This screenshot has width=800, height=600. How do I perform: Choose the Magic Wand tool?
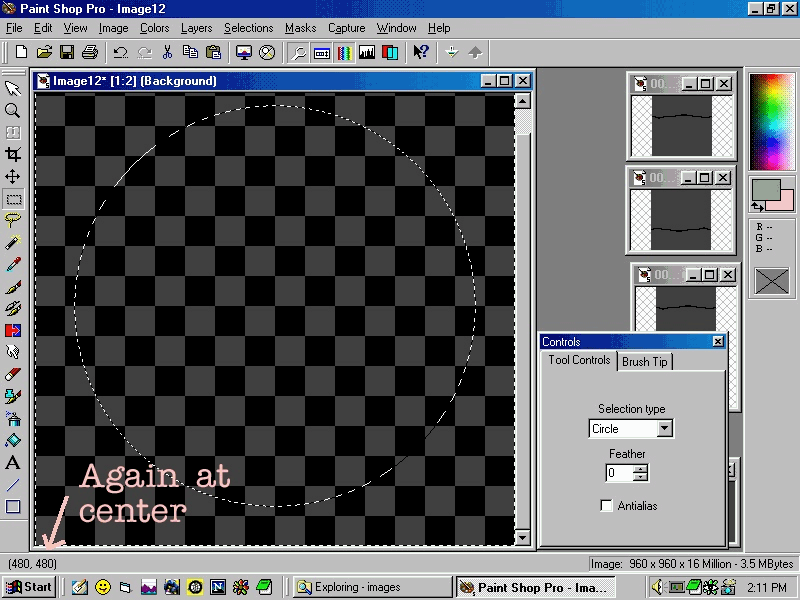coord(13,242)
